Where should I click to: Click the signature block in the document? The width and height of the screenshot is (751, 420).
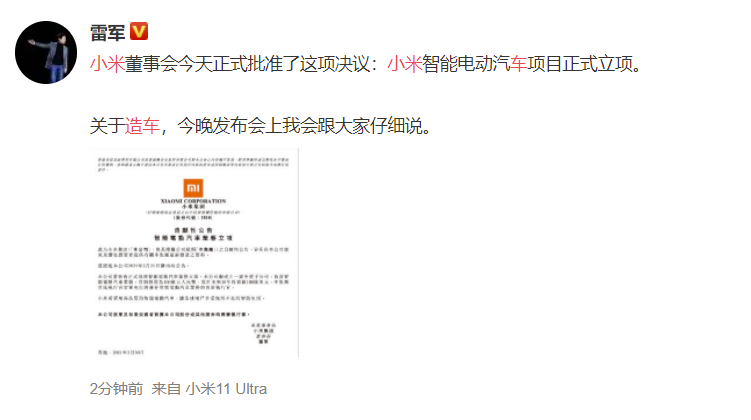click(263, 333)
